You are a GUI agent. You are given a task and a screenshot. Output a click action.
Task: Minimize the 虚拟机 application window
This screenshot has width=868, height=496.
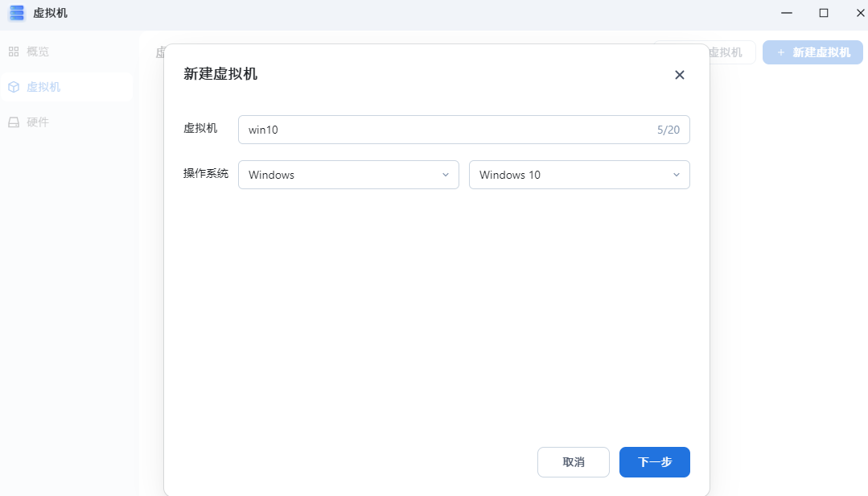tap(787, 13)
